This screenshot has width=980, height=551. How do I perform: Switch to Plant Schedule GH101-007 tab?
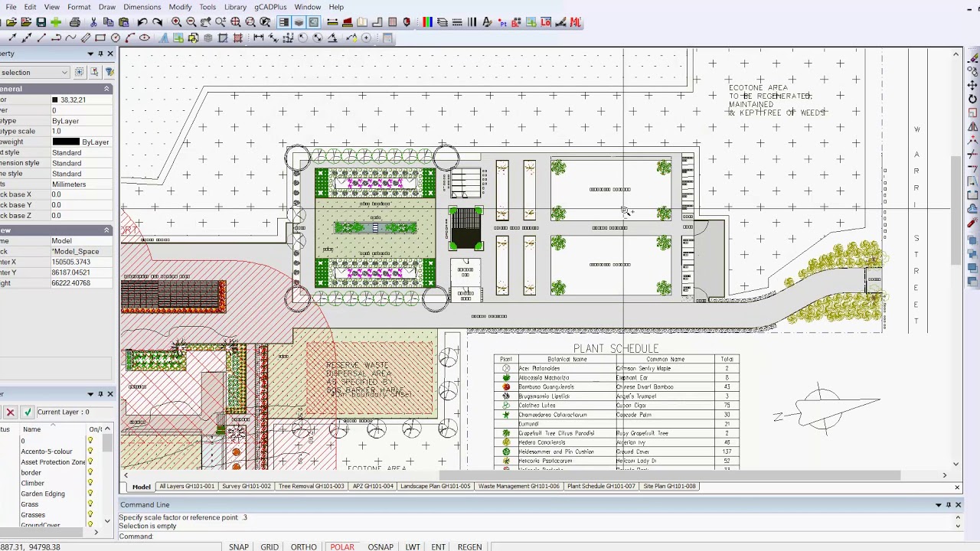601,487
